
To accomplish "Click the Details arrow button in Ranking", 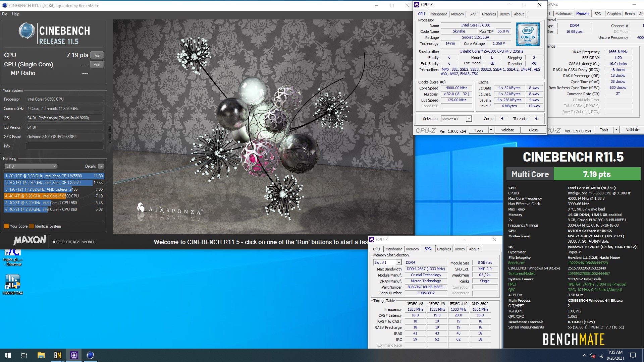I will coord(101,166).
